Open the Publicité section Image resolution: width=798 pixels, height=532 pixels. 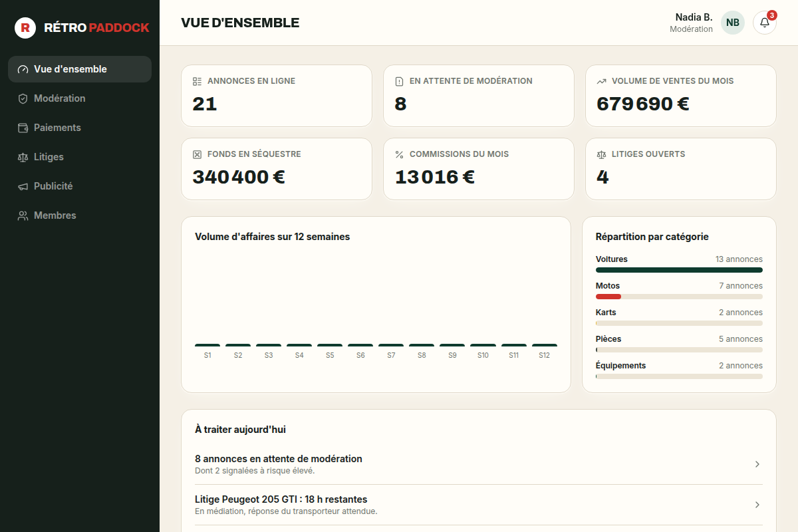point(80,186)
